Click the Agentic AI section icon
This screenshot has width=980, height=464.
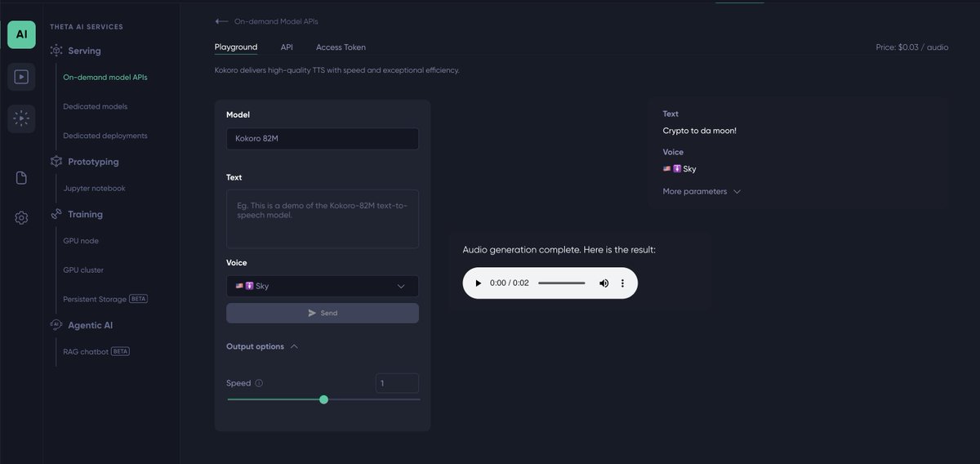[x=56, y=325]
